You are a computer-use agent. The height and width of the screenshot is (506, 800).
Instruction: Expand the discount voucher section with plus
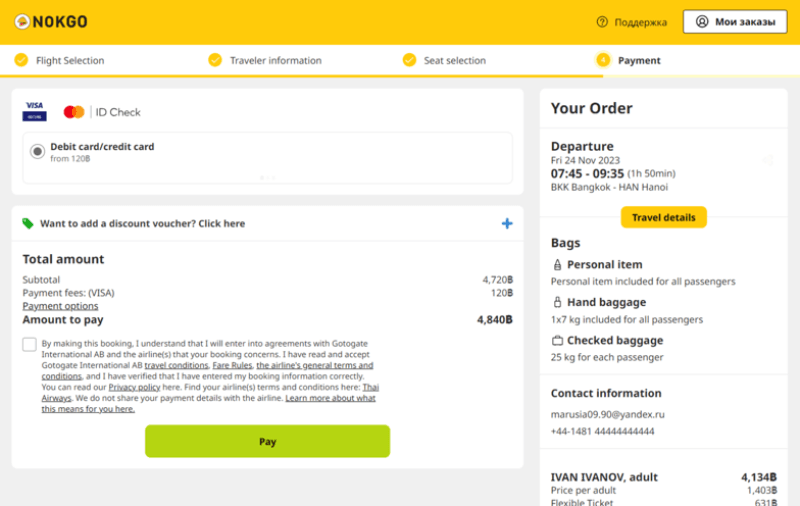(x=507, y=223)
